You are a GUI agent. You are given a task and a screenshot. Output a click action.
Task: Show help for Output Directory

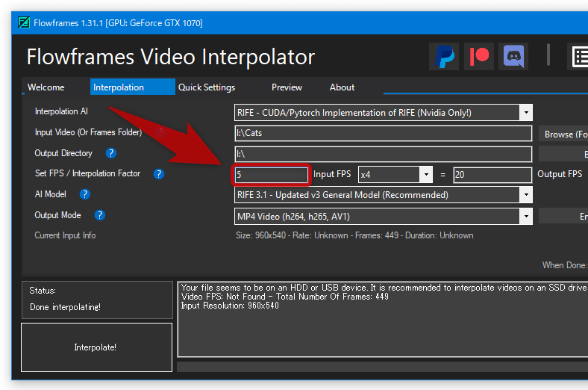coord(111,153)
